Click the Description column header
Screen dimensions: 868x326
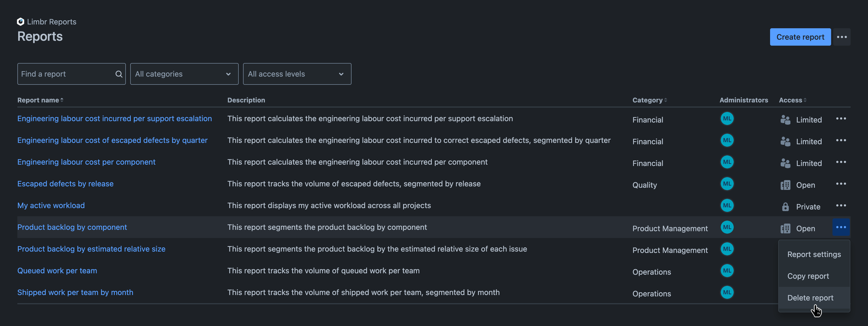pos(246,100)
